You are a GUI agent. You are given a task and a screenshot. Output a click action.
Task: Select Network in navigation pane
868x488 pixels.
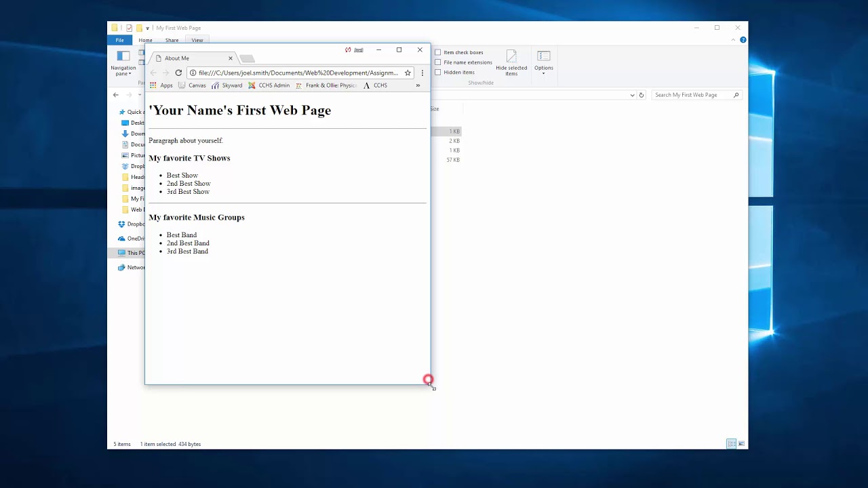tap(132, 267)
